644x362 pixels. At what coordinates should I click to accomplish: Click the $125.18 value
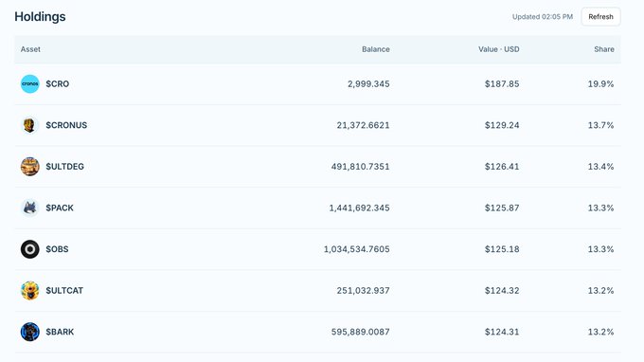click(x=502, y=249)
